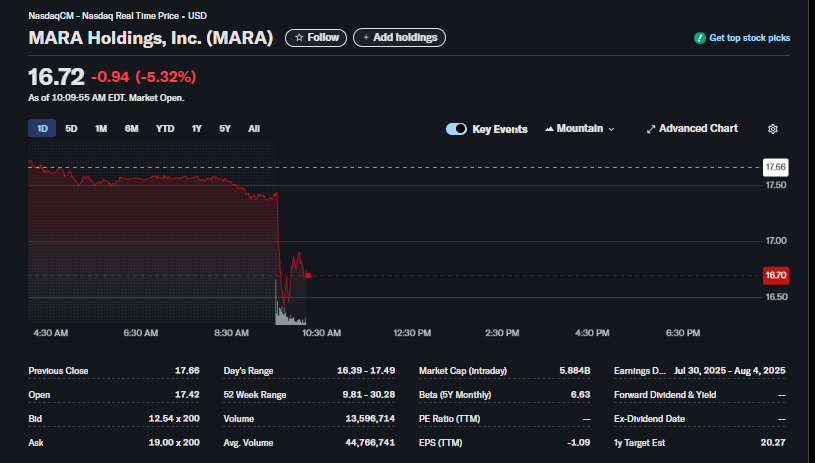Click the red 16.70 current price label
The image size is (815, 463).
[x=775, y=275]
